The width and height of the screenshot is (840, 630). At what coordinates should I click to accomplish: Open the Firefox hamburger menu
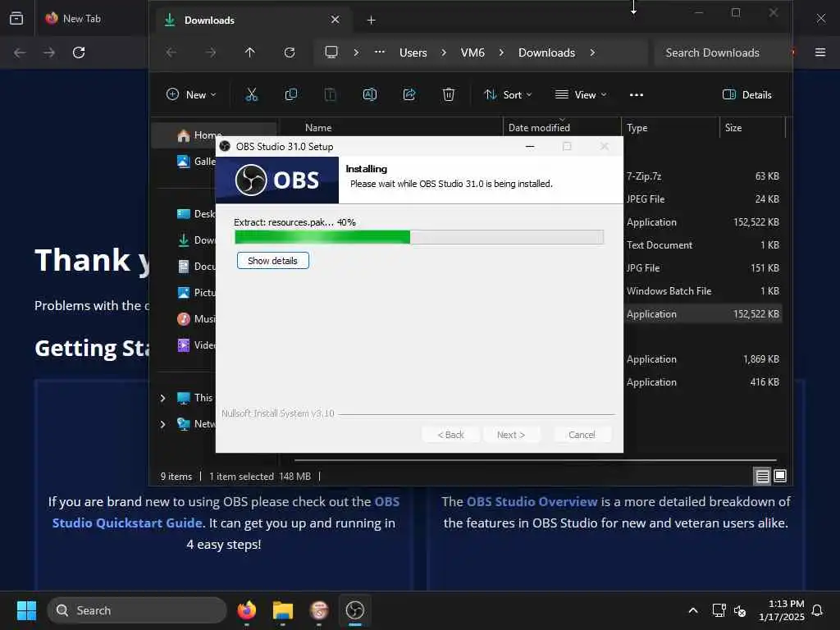pos(820,52)
